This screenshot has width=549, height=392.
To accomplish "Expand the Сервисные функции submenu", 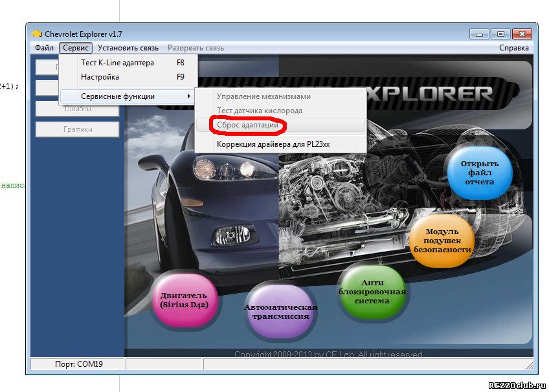I will click(128, 96).
